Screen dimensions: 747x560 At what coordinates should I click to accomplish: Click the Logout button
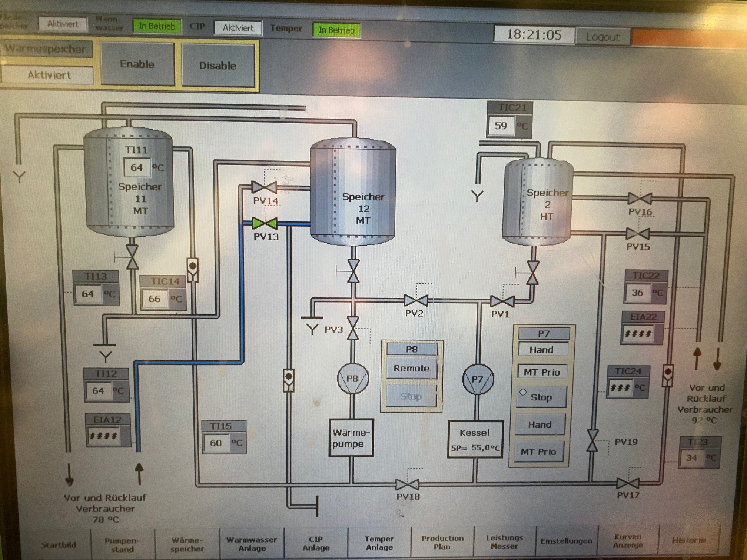602,37
